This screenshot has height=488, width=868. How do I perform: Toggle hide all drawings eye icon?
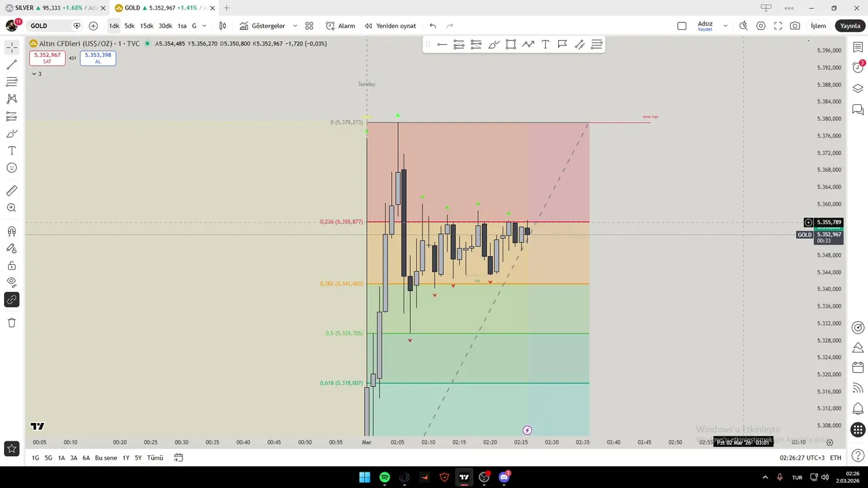pos(12,282)
